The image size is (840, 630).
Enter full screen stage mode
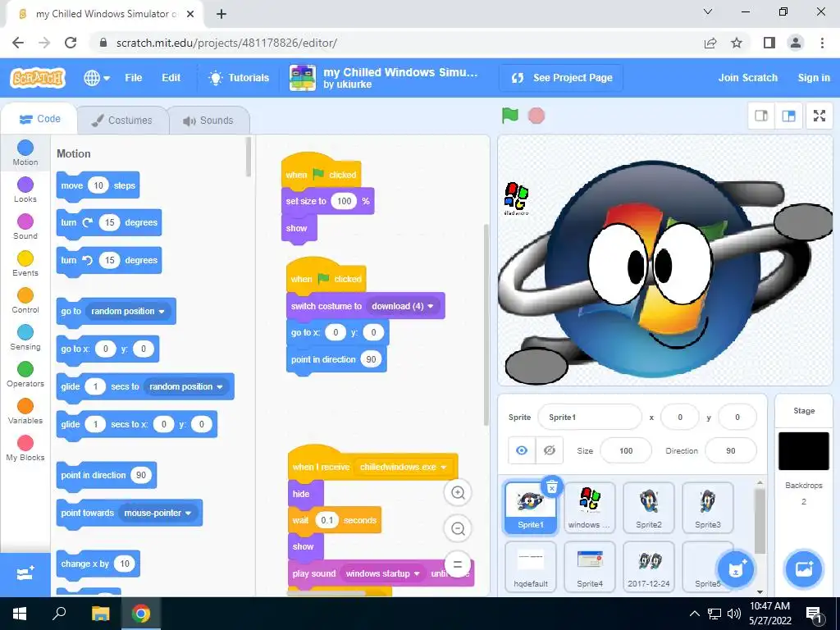(819, 116)
